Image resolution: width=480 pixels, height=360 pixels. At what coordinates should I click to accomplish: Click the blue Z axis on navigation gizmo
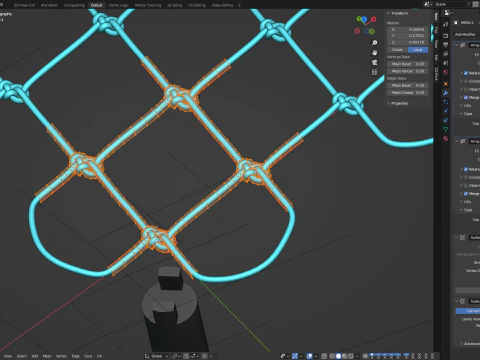click(x=364, y=20)
